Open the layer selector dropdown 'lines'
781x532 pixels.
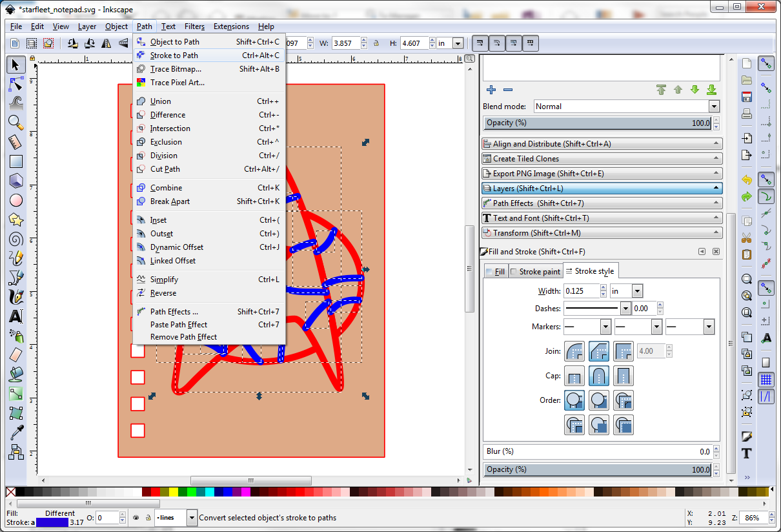(x=176, y=517)
